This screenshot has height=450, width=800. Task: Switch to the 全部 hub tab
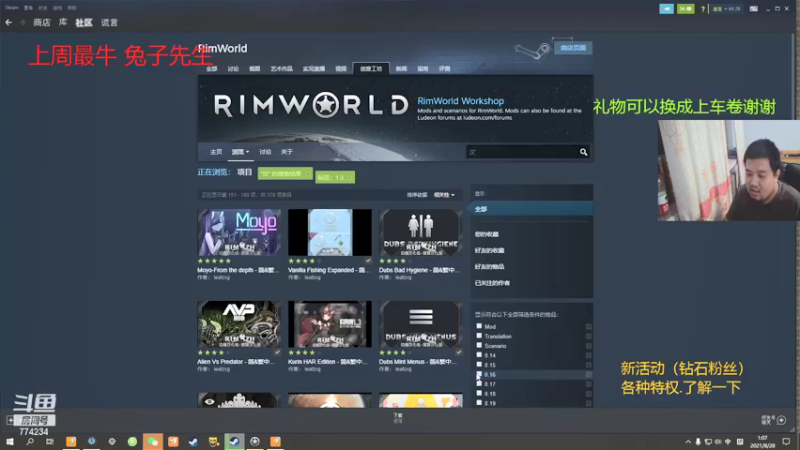212,68
